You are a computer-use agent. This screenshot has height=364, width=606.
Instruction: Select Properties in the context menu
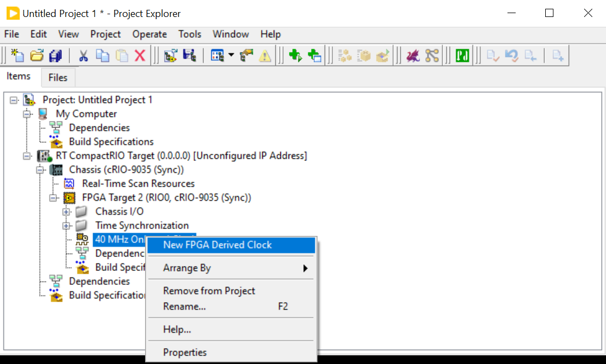(x=185, y=353)
